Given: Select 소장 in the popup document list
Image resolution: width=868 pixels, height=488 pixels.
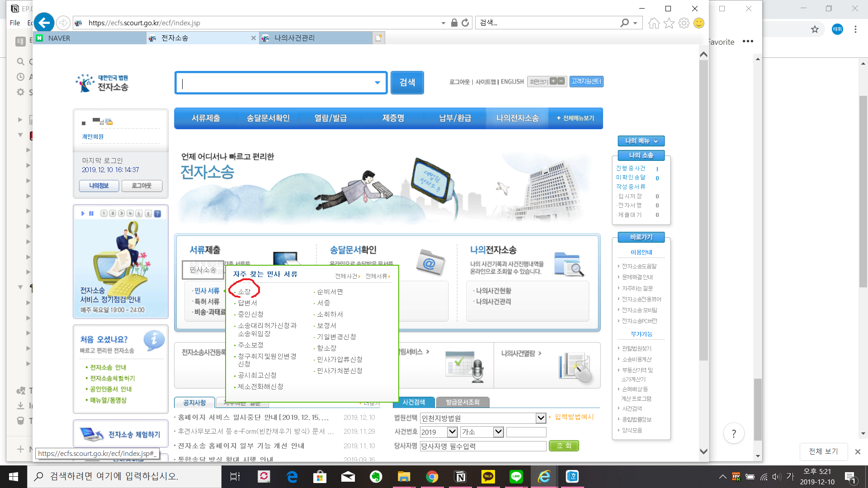Looking at the screenshot, I should click(x=244, y=291).
